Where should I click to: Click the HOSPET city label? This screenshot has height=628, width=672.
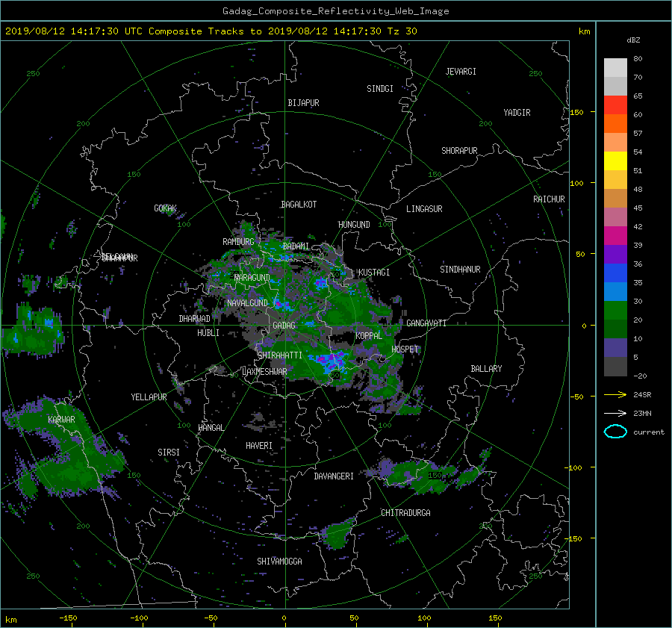click(405, 349)
